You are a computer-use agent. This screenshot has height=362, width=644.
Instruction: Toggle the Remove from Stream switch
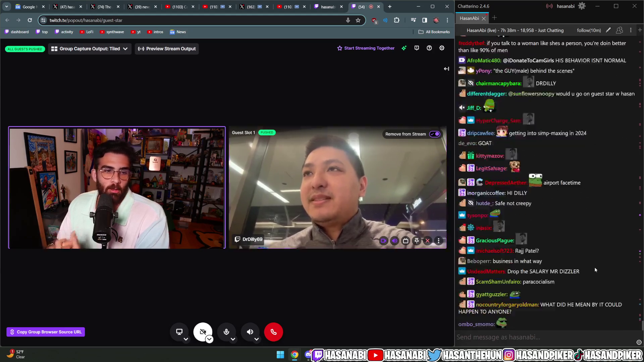pyautogui.click(x=435, y=134)
